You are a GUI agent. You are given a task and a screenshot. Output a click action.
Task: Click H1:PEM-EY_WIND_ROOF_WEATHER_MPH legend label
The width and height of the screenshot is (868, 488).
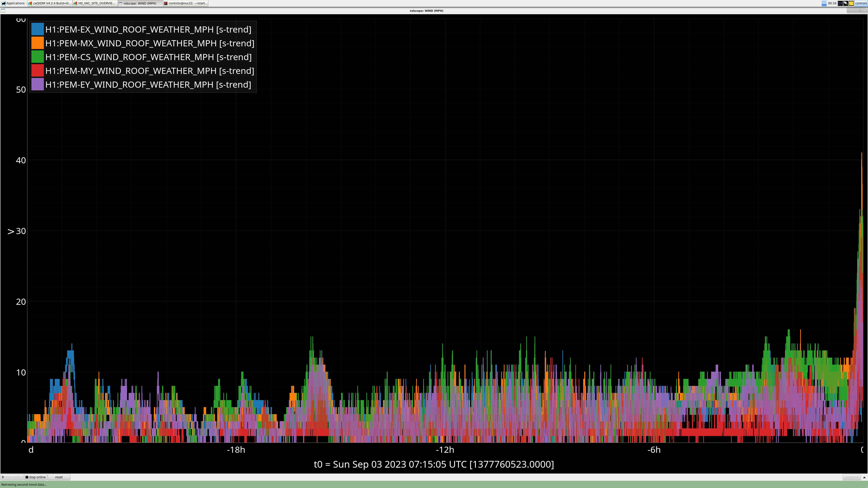(148, 85)
